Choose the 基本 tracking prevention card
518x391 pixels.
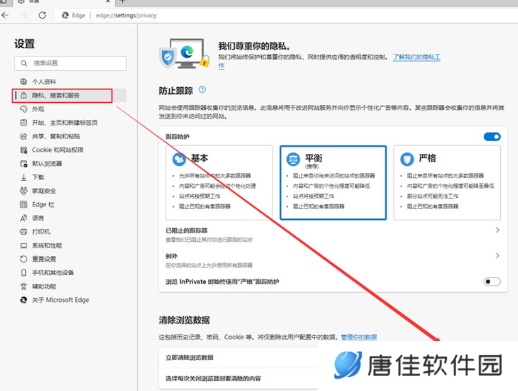[219, 182]
